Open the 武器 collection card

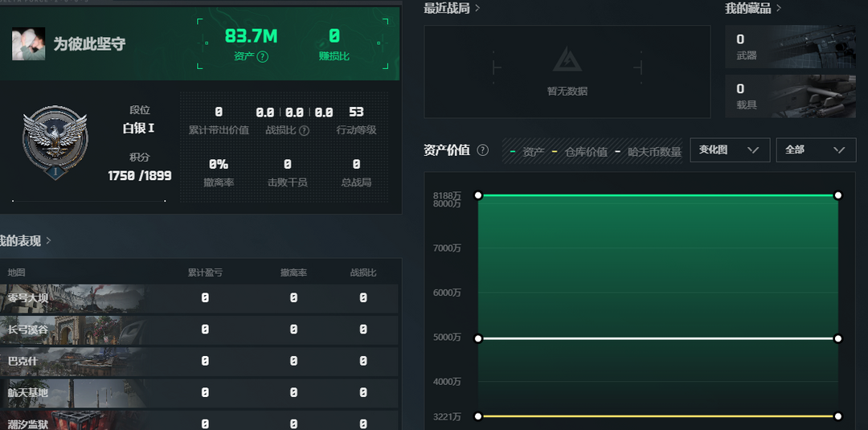(790, 47)
